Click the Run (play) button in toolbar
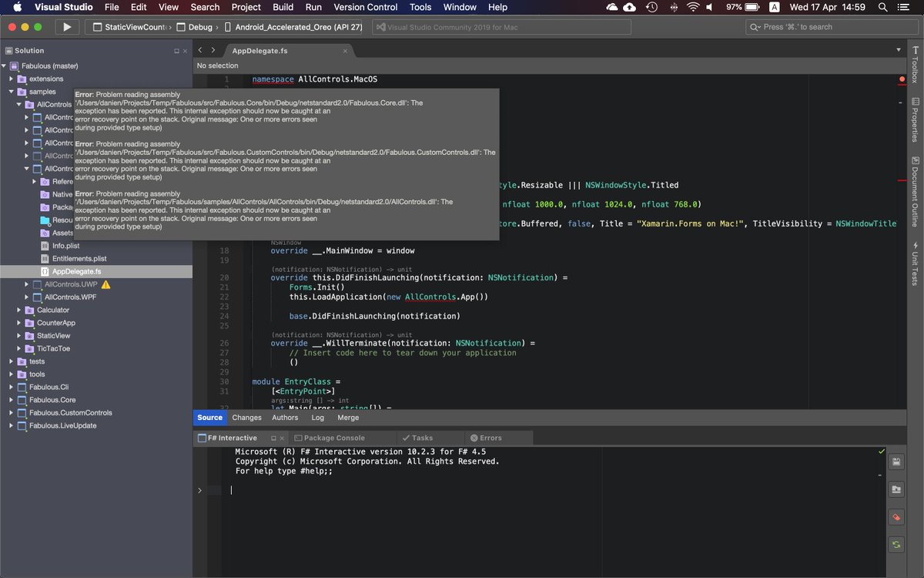Viewport: 924px width, 578px height. tap(67, 27)
